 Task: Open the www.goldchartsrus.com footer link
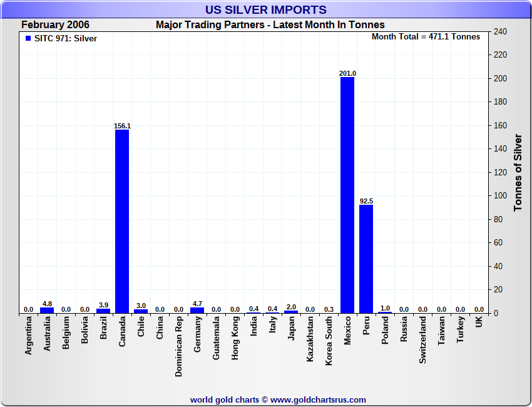pyautogui.click(x=318, y=400)
